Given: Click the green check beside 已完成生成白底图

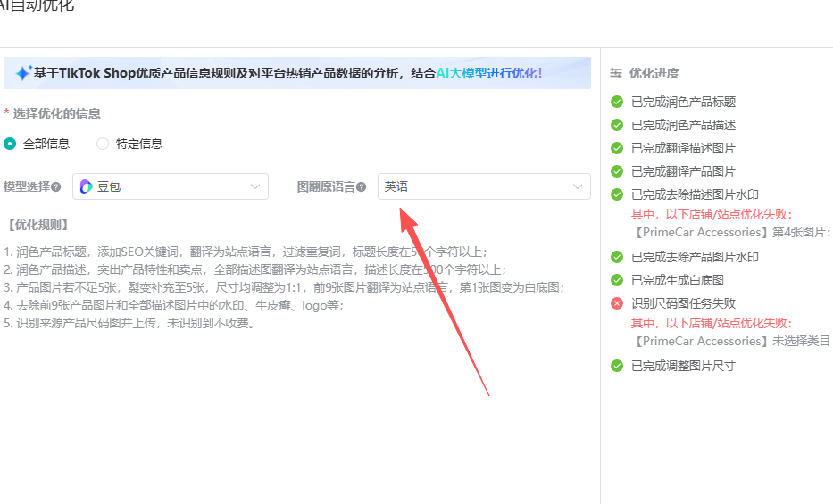Looking at the screenshot, I should pos(617,280).
